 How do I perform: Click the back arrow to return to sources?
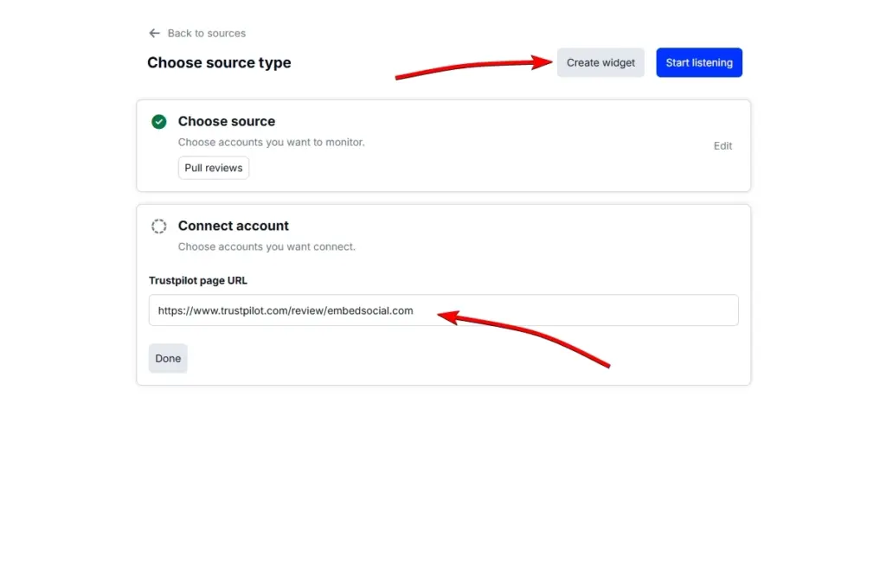tap(154, 33)
